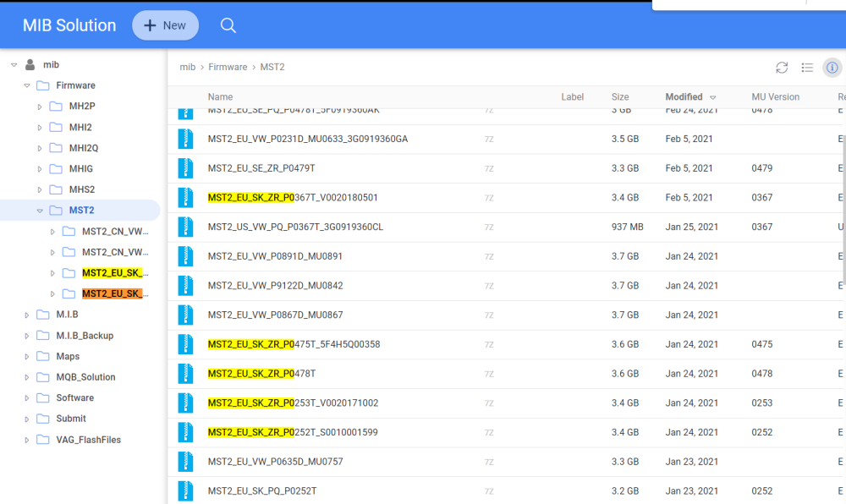The image size is (846, 504).
Task: Click archive icon for MST2_EU_SK_ZR_P0252T_S0010001599
Action: [185, 432]
